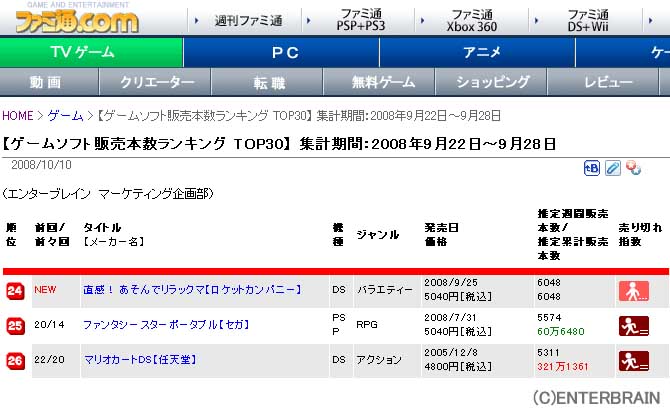Open the クリエーター menu item

coord(155,82)
